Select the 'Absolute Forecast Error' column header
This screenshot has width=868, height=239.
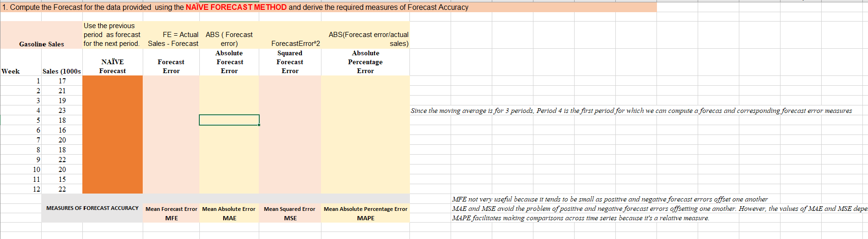229,62
